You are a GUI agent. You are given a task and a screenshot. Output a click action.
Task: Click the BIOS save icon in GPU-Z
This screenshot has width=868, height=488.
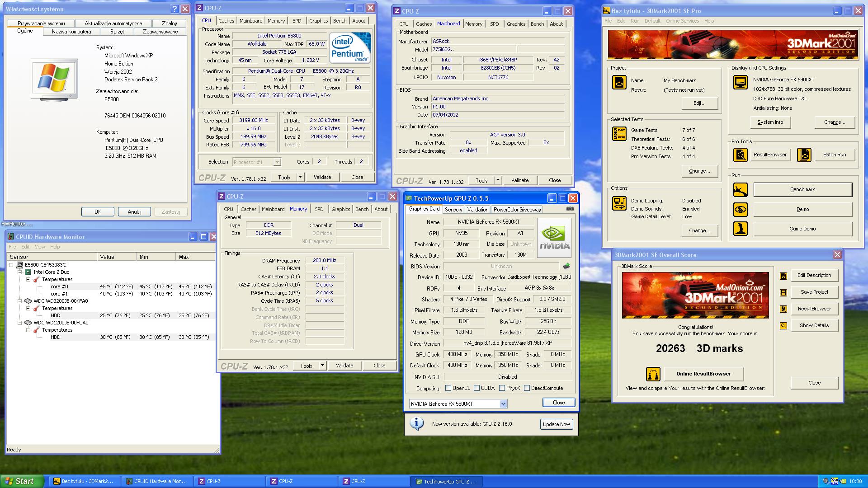click(x=566, y=266)
